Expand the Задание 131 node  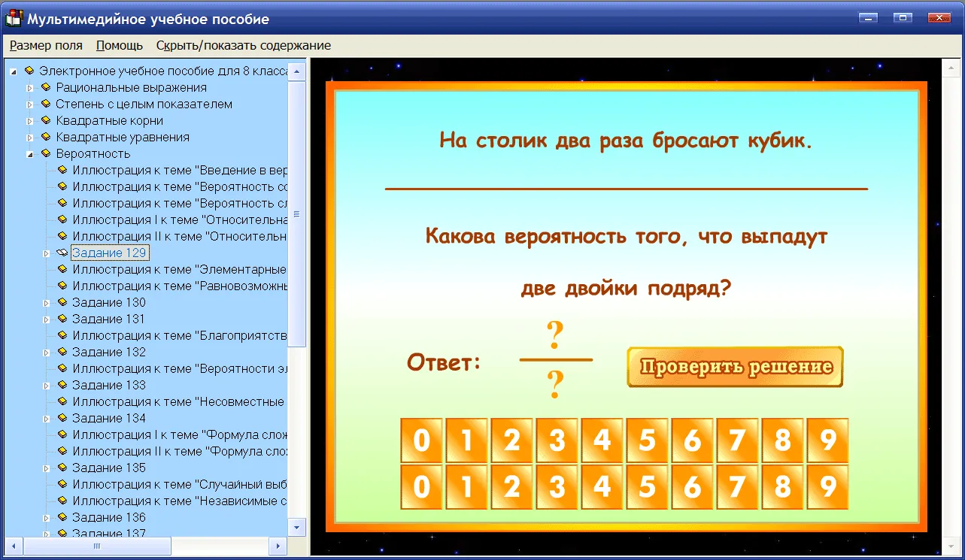point(47,319)
